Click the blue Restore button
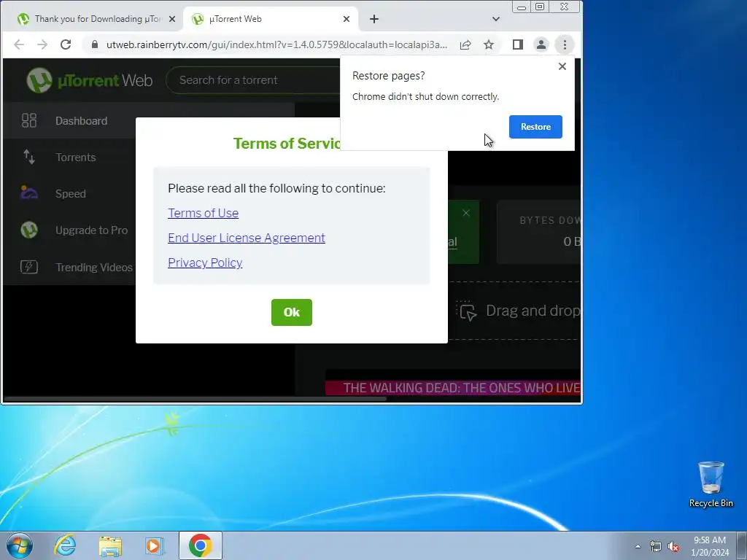 [x=535, y=127]
